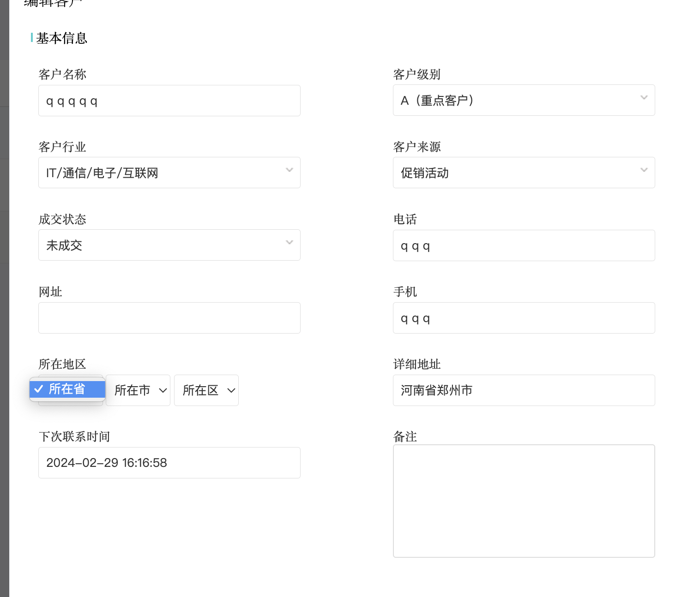This screenshot has width=700, height=597.
Task: Click the 客户级别 chevron arrow
Action: pyautogui.click(x=644, y=98)
